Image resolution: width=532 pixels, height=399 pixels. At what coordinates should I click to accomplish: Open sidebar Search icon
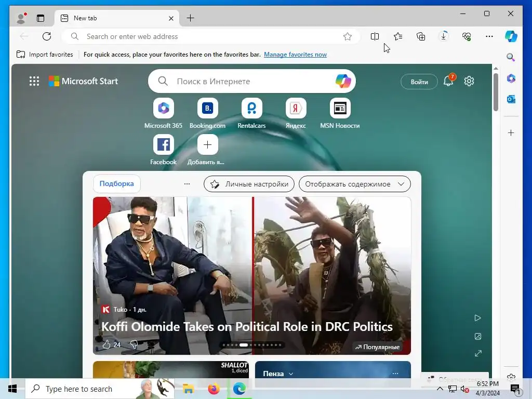[511, 57]
